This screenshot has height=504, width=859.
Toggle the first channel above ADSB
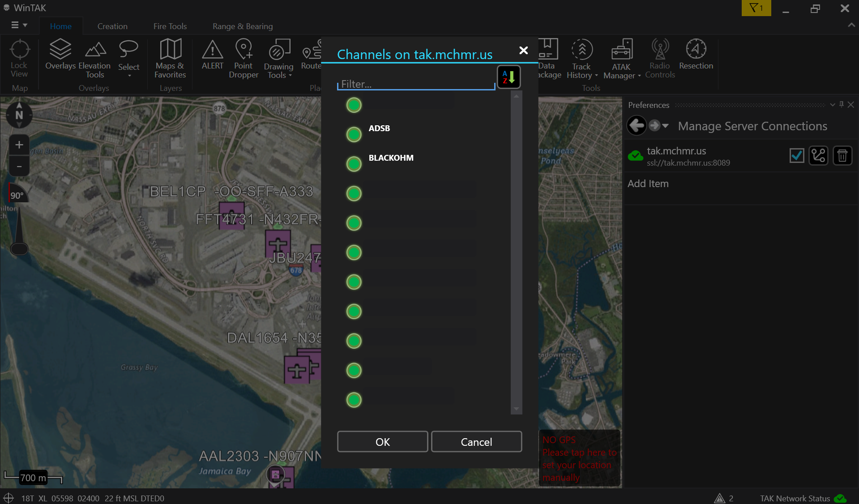click(x=354, y=105)
